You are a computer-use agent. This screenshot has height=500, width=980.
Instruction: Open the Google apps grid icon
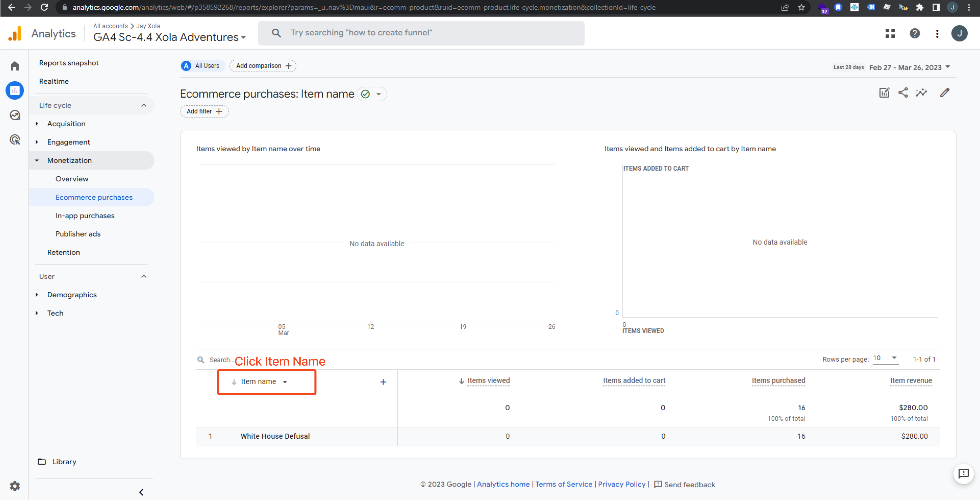[x=890, y=33]
